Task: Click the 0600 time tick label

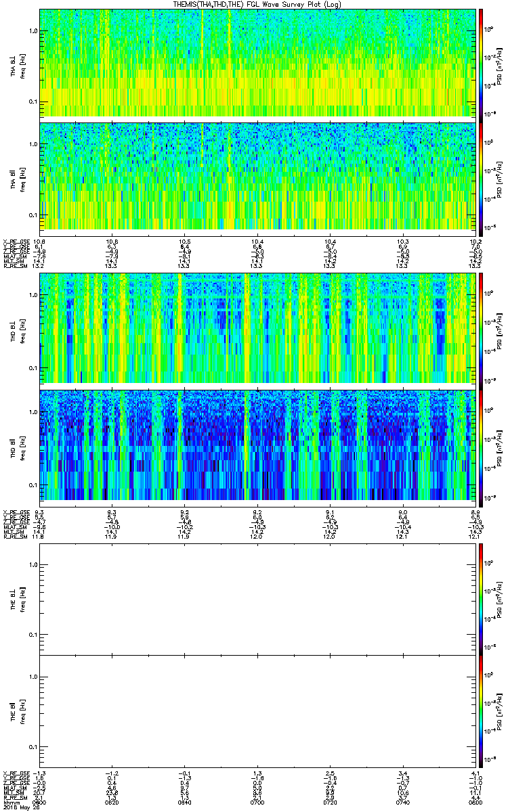Action: pyautogui.click(x=40, y=802)
